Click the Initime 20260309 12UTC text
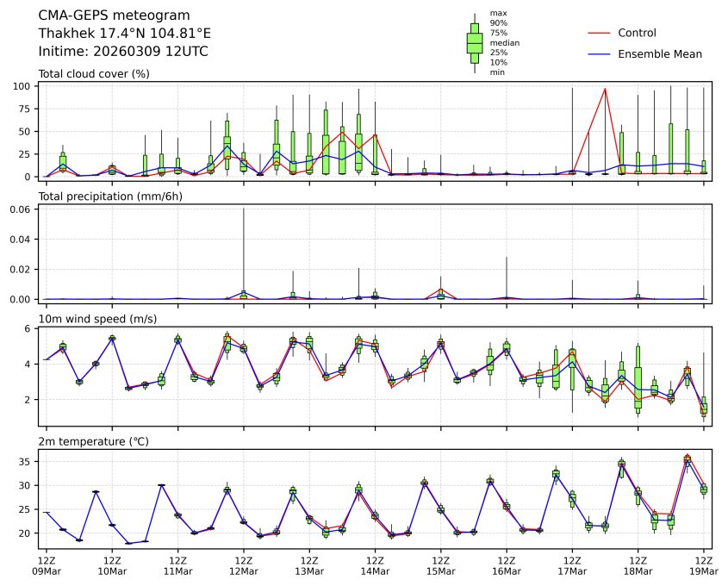Screen dimensions: 728x586 coord(123,51)
